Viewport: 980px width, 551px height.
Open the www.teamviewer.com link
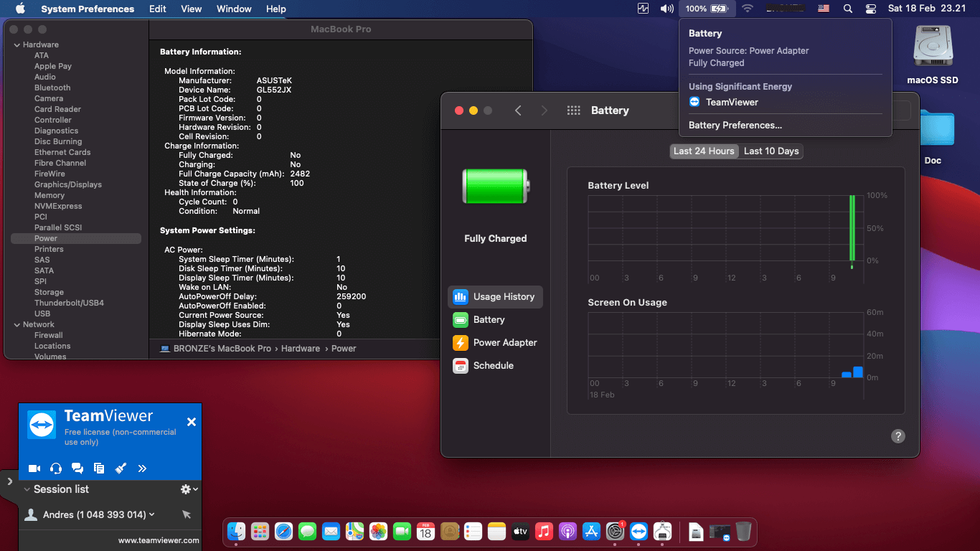coord(159,540)
